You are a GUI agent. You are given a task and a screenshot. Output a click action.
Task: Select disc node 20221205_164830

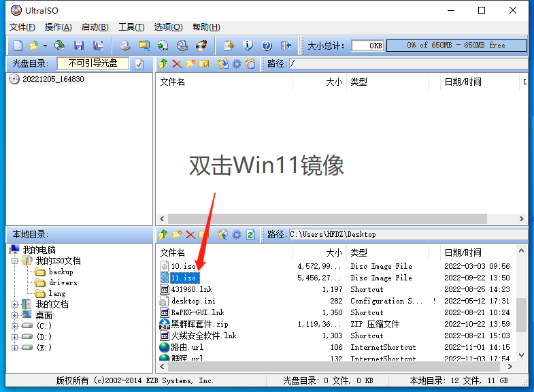[x=53, y=79]
